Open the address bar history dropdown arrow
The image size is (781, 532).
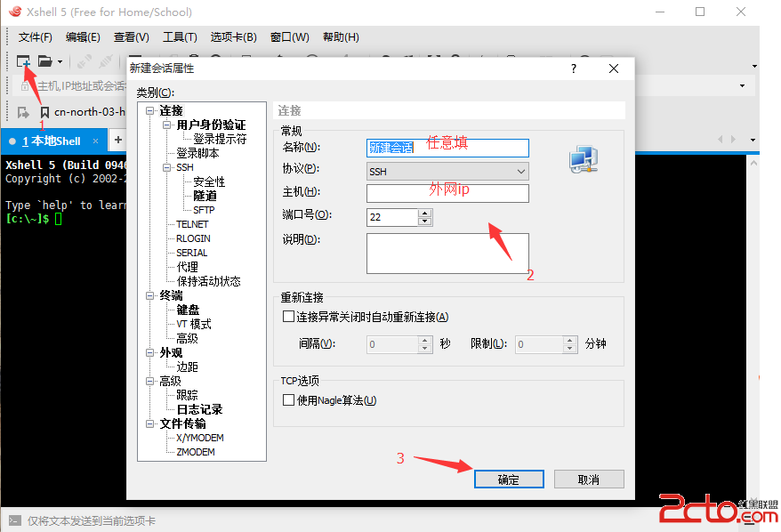click(x=742, y=85)
